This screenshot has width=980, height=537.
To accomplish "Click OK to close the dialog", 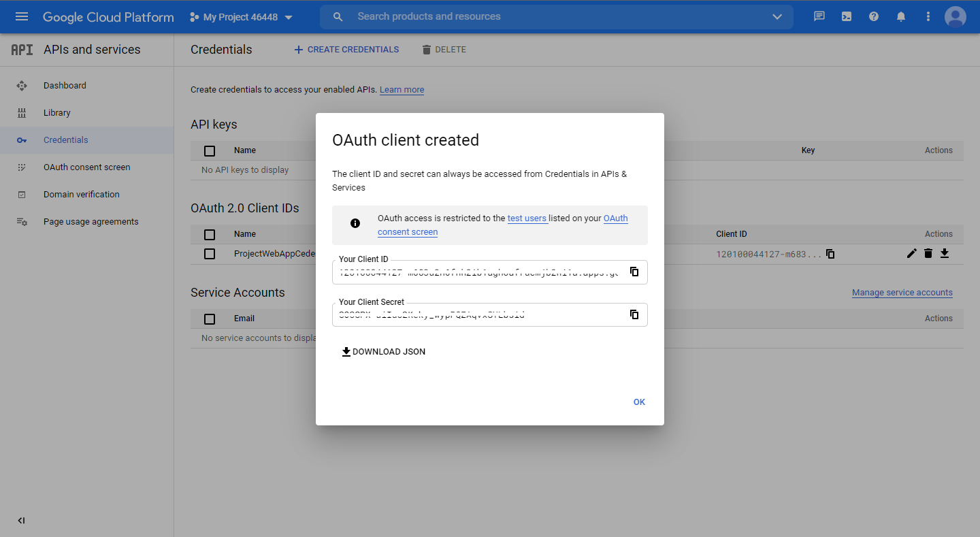I will pos(639,402).
